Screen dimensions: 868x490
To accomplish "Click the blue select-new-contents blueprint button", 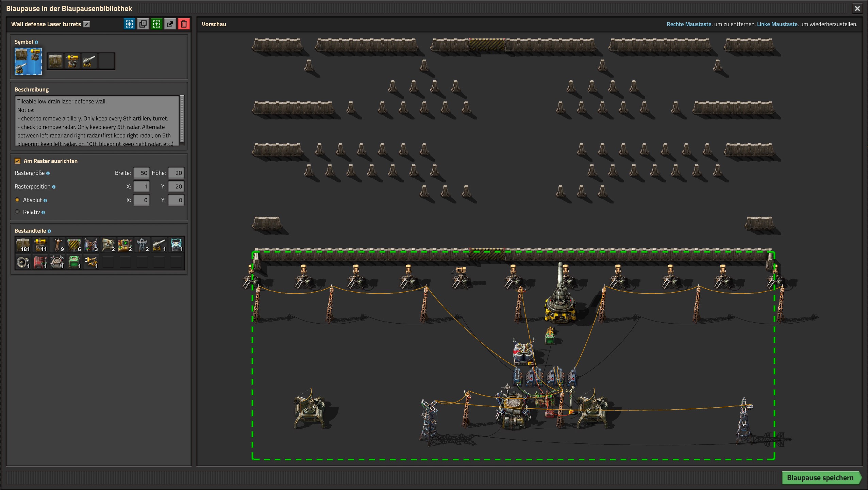I will click(x=129, y=24).
